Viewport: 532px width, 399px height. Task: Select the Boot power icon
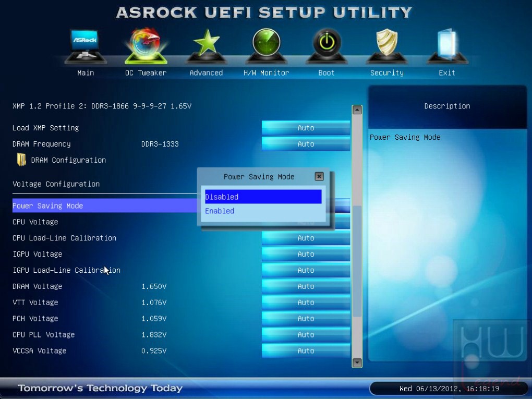327,46
